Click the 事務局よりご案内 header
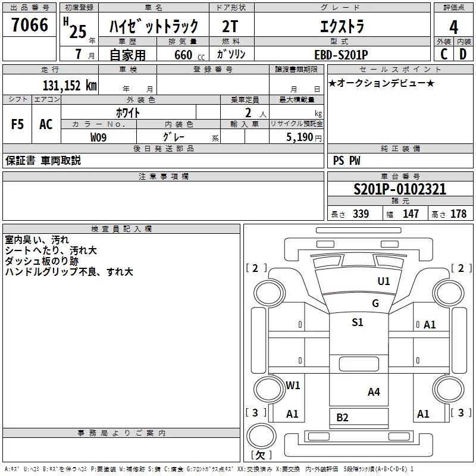The image size is (476, 476). pyautogui.click(x=121, y=433)
